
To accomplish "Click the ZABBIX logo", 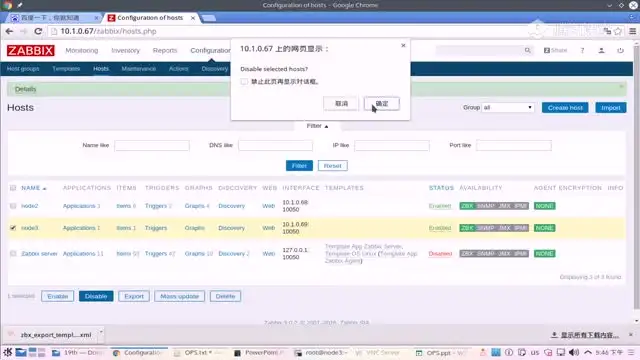I will [31, 51].
